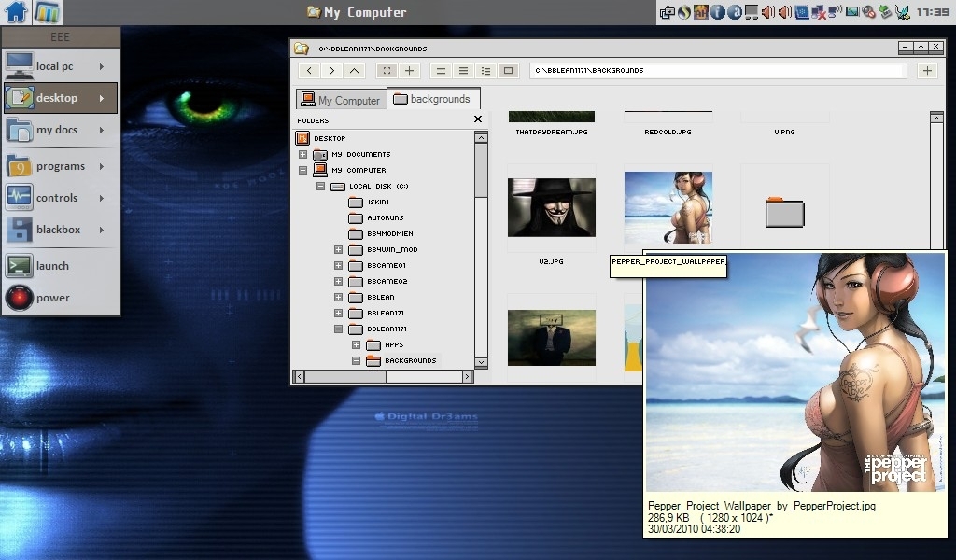Click the graph monitor tray icon

pos(852,11)
